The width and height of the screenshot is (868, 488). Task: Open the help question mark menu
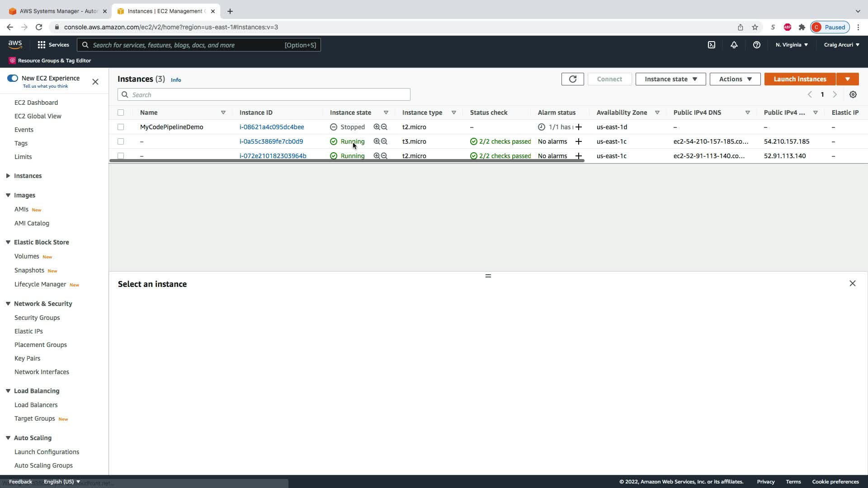[x=756, y=45]
